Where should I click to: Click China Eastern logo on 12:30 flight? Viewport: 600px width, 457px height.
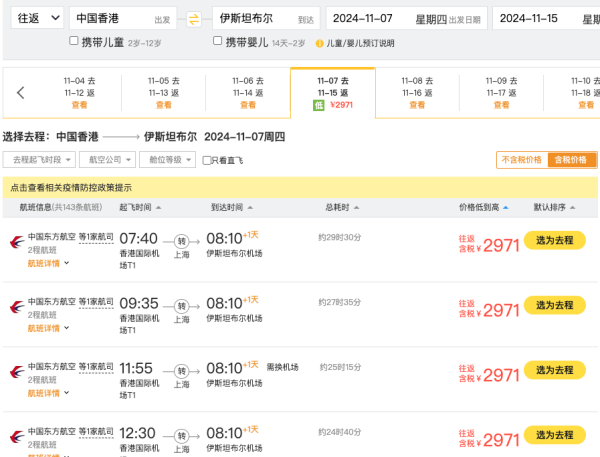click(17, 436)
